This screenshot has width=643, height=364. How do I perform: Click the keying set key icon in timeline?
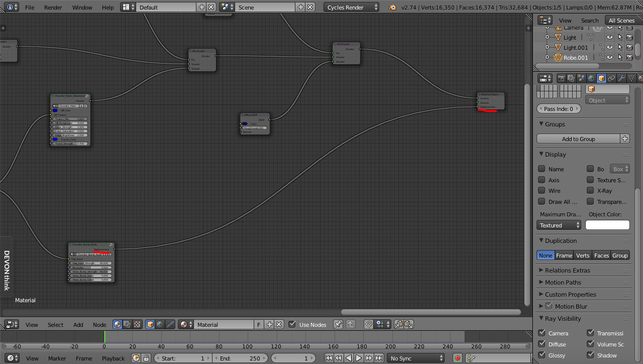[471, 358]
